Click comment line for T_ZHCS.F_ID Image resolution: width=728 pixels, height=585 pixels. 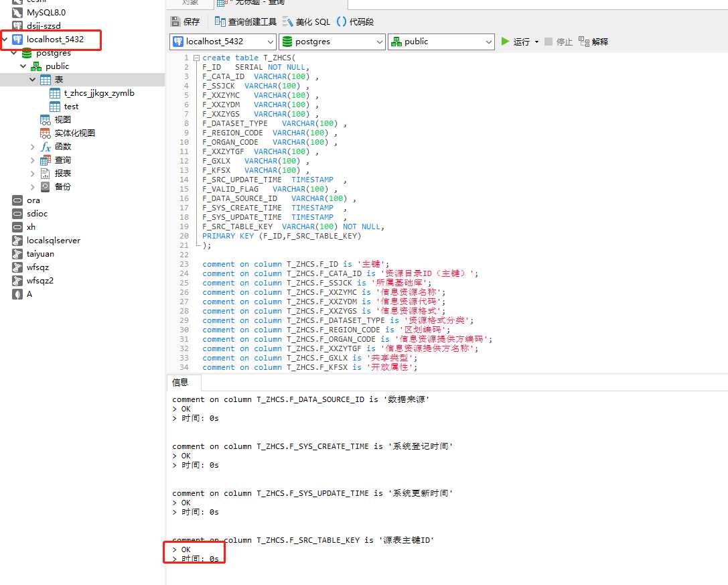(296, 265)
